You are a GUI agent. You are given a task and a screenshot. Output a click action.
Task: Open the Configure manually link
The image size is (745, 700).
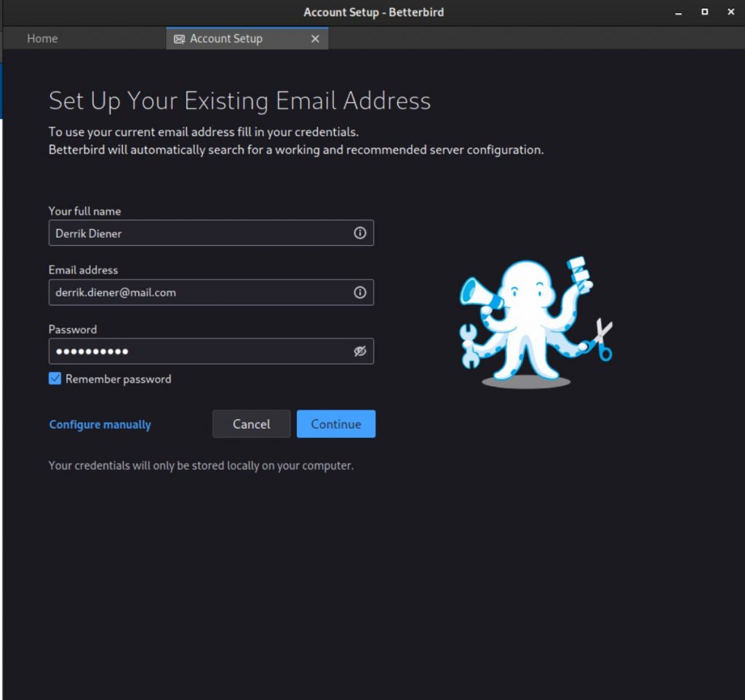[100, 424]
